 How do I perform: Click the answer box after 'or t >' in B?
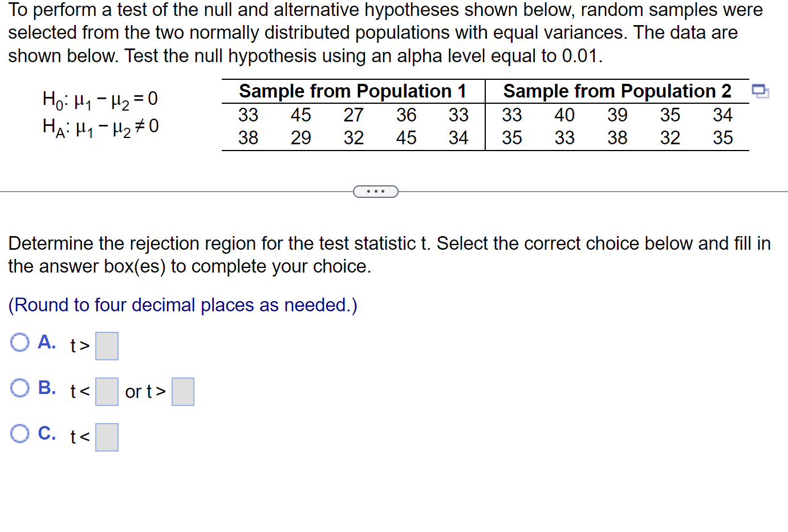click(x=182, y=391)
